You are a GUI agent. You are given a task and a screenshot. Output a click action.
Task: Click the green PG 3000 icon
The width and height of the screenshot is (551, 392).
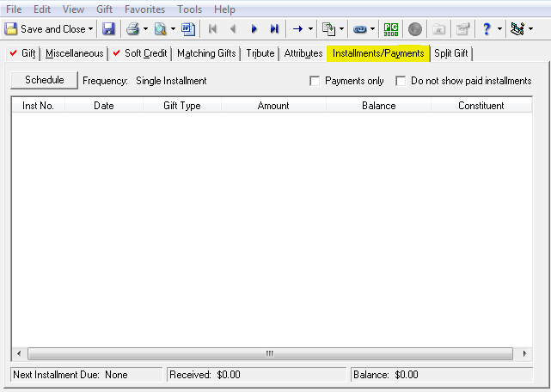(x=391, y=29)
